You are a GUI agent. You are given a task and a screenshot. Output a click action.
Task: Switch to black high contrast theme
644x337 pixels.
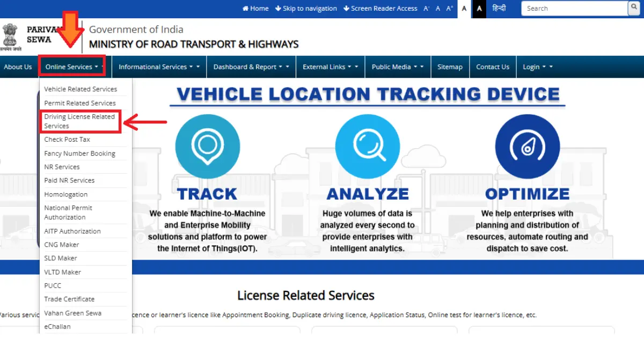coord(479,9)
